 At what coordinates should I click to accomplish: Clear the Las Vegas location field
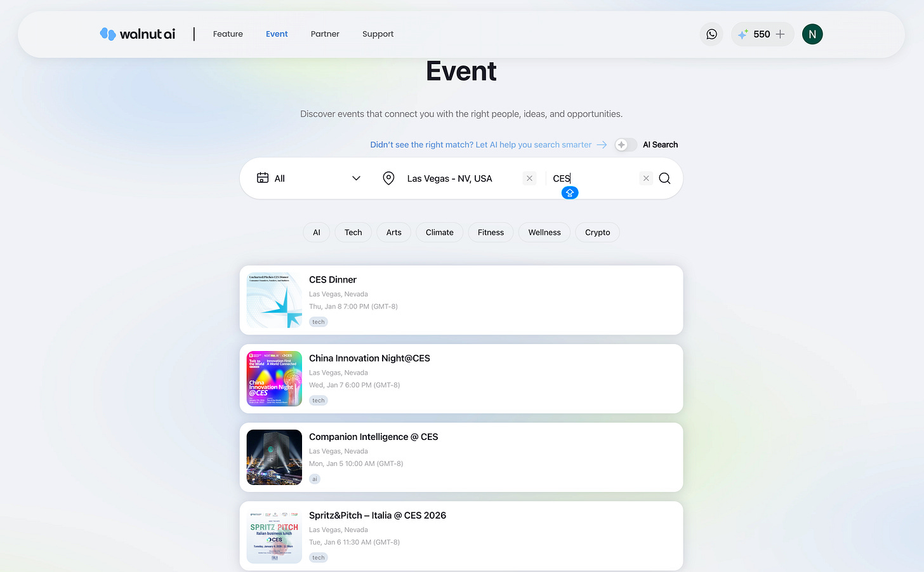point(529,178)
